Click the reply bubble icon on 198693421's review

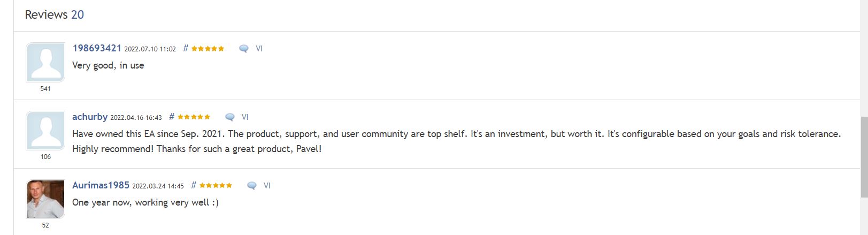[x=244, y=49]
